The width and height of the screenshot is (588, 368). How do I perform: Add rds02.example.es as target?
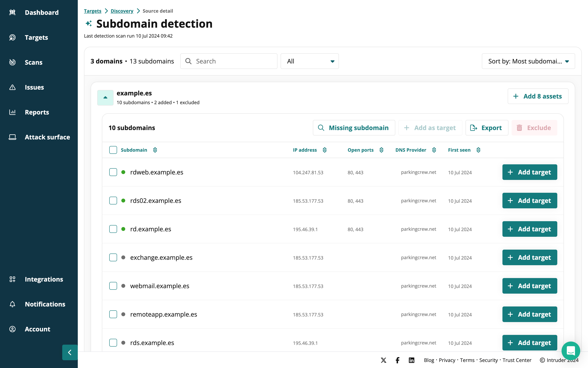530,201
